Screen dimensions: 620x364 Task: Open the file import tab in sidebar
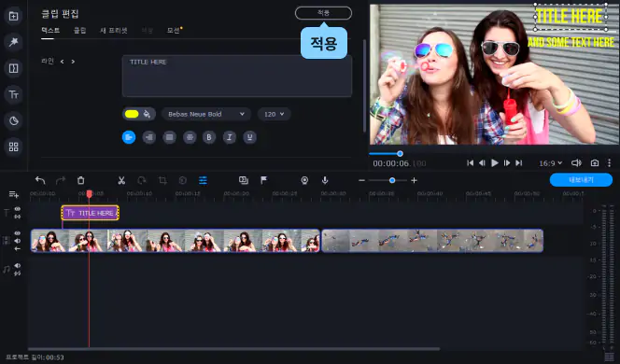tap(13, 16)
